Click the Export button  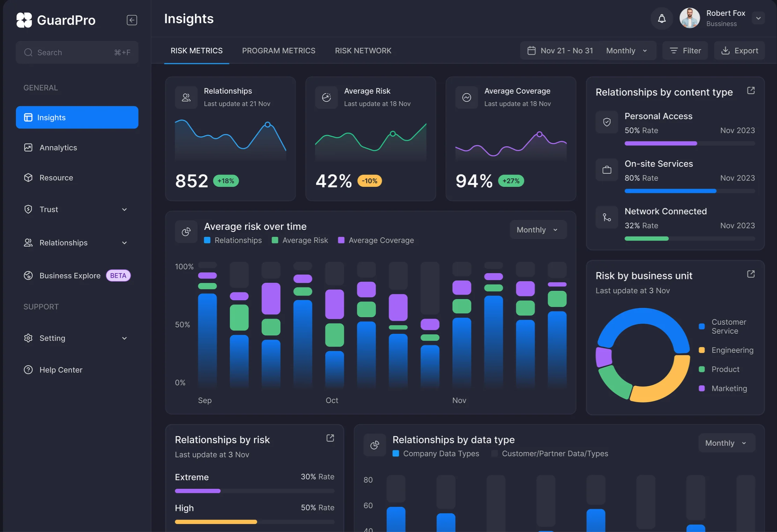pyautogui.click(x=739, y=51)
